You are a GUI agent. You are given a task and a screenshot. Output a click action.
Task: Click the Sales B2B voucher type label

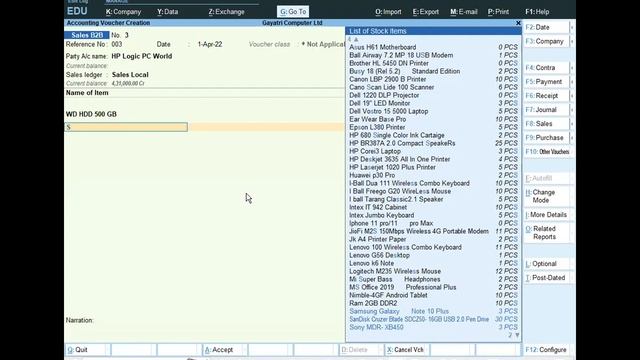tap(87, 35)
